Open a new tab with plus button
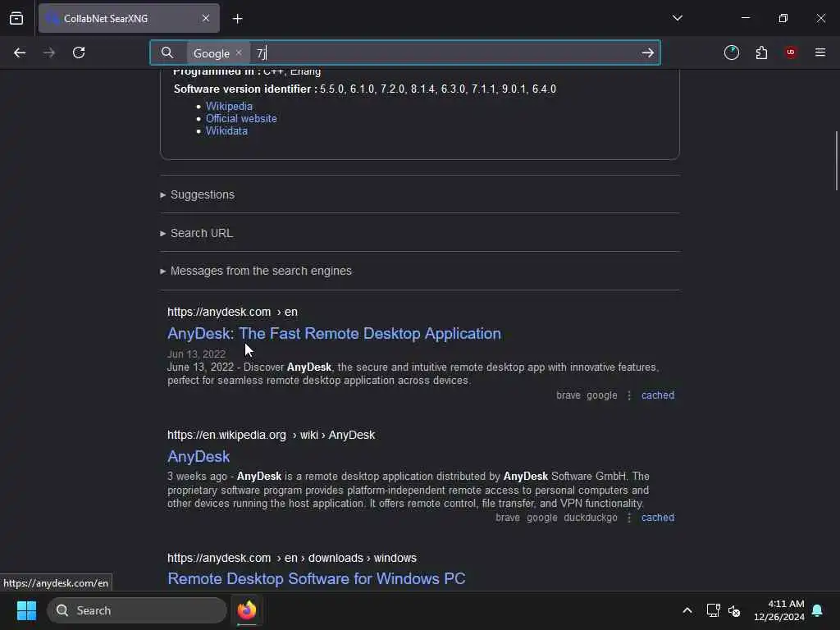 [x=237, y=19]
